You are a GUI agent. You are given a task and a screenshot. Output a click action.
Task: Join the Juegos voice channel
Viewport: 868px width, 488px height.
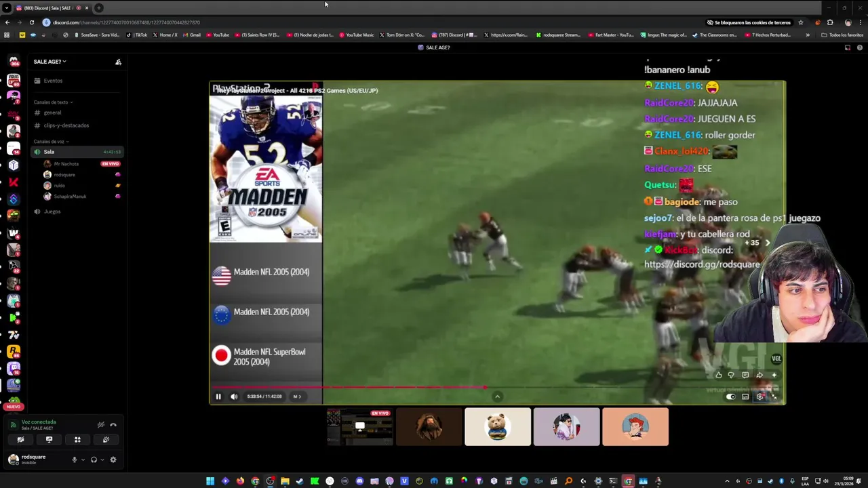tap(77, 211)
